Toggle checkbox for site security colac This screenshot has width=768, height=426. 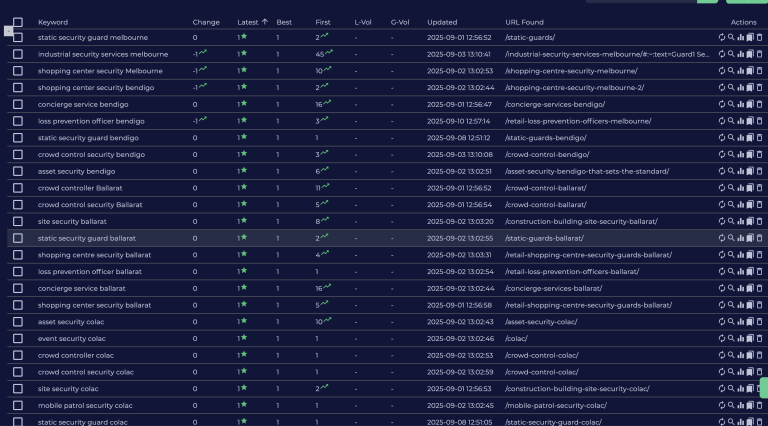17,389
